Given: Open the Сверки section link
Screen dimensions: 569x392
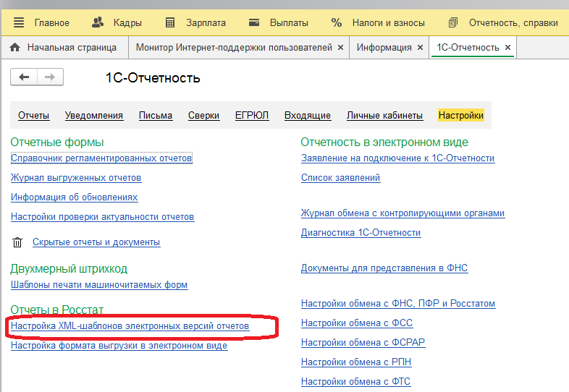Looking at the screenshot, I should coord(203,115).
